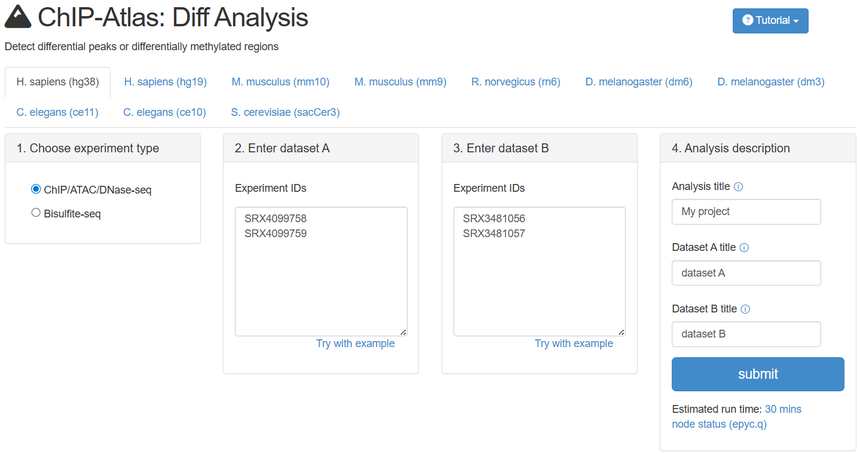Screen dimensions: 860x454
Task: Open the node status (epyc.q) link
Action: [x=719, y=425]
